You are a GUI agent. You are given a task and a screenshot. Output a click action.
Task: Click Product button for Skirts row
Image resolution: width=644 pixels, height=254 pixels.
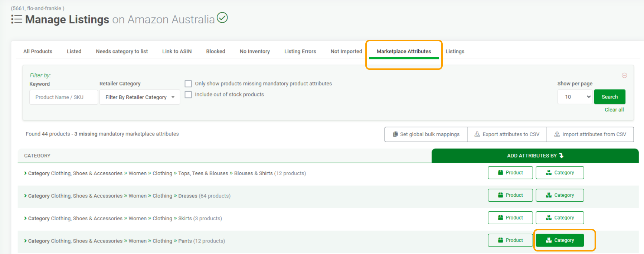(510, 218)
